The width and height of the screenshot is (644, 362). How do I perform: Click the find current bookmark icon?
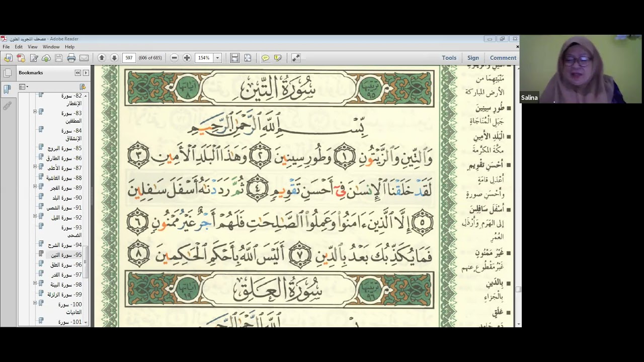coord(83,87)
